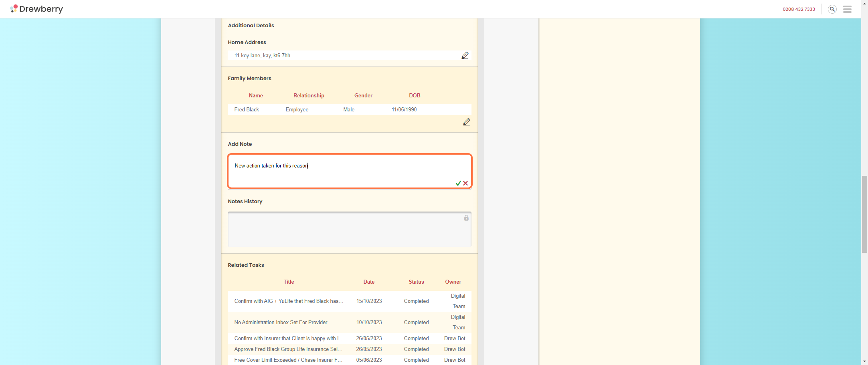Call the 0208 432 7333 phone link
This screenshot has height=365, width=868.
(x=799, y=9)
